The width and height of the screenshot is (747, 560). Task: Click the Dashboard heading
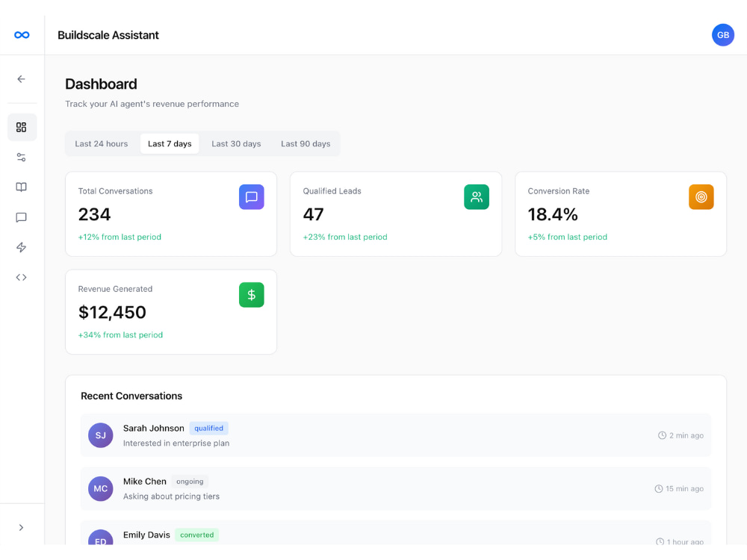pos(101,84)
